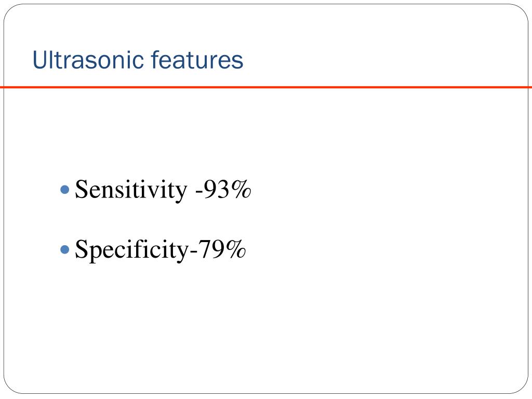
Task: Click the capital 'U' in the title
Action: click(x=41, y=60)
